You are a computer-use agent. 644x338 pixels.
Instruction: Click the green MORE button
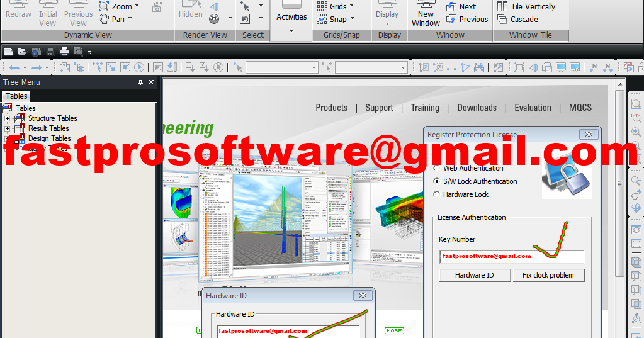click(394, 330)
